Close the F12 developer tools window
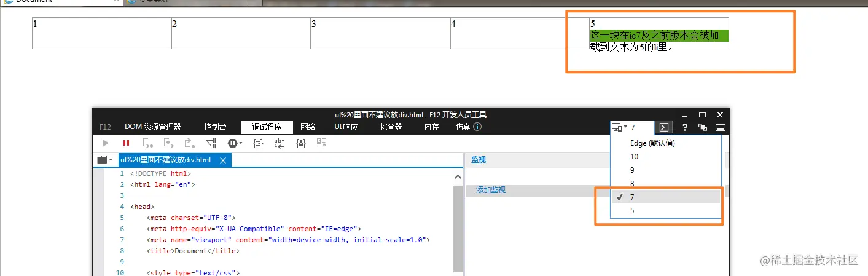This screenshot has height=276, width=868. pos(721,115)
